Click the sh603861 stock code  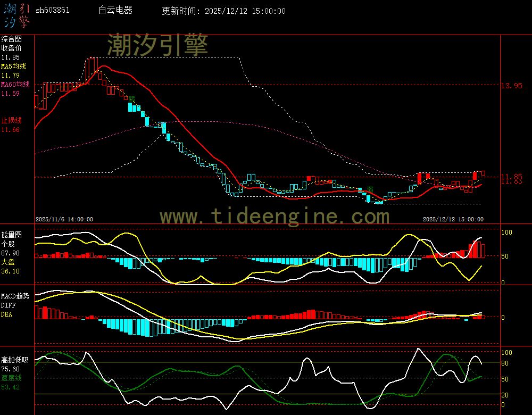[x=53, y=10]
